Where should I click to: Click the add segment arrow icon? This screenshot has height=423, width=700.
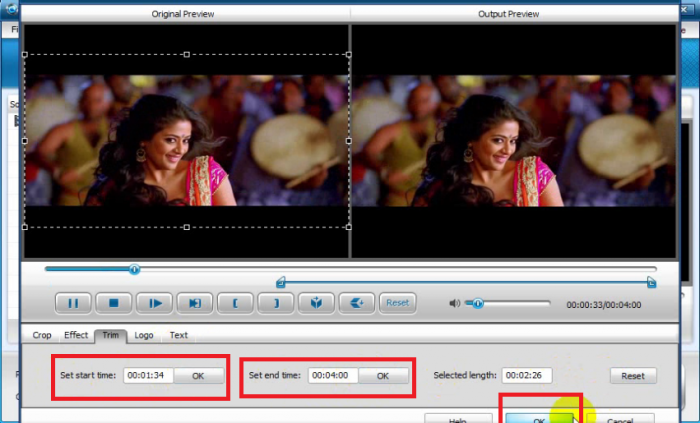[x=357, y=303]
